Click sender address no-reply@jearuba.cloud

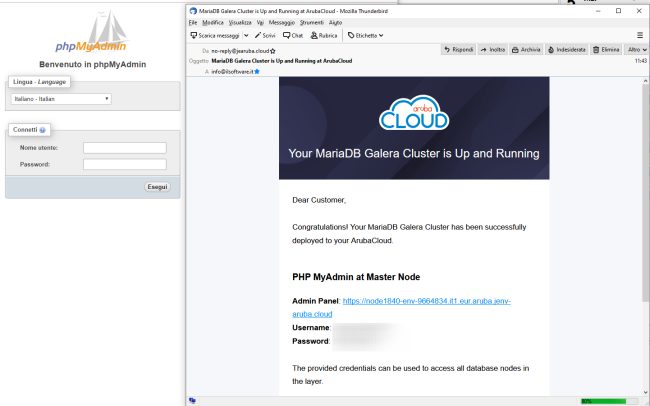click(x=240, y=51)
